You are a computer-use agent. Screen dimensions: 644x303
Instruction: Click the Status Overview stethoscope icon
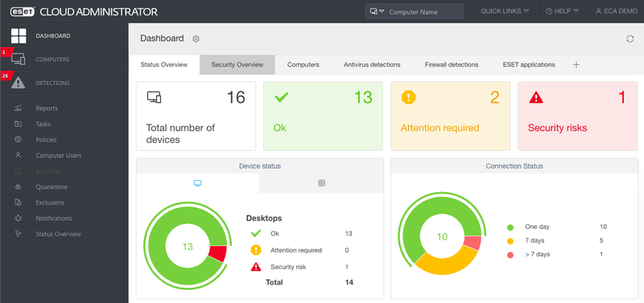click(x=18, y=234)
